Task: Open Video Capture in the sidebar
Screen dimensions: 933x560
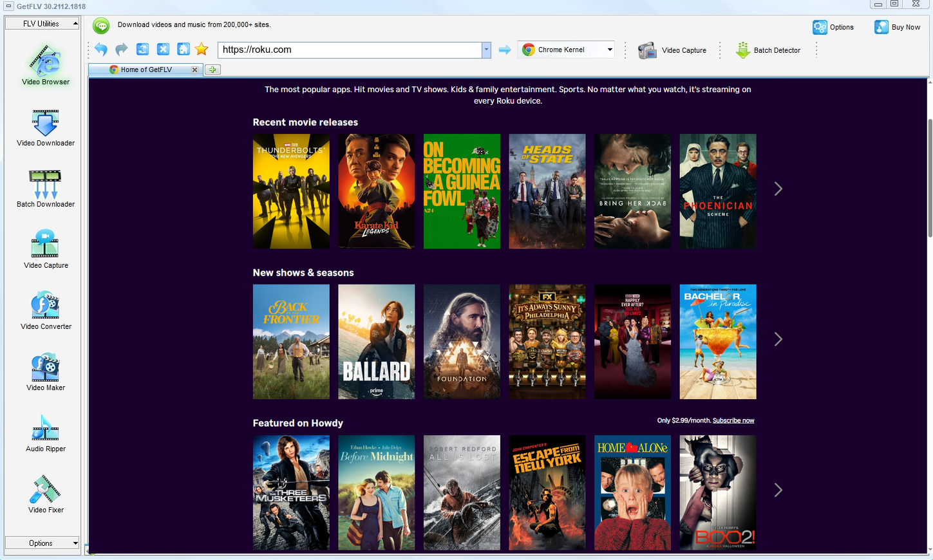Action: click(x=46, y=249)
